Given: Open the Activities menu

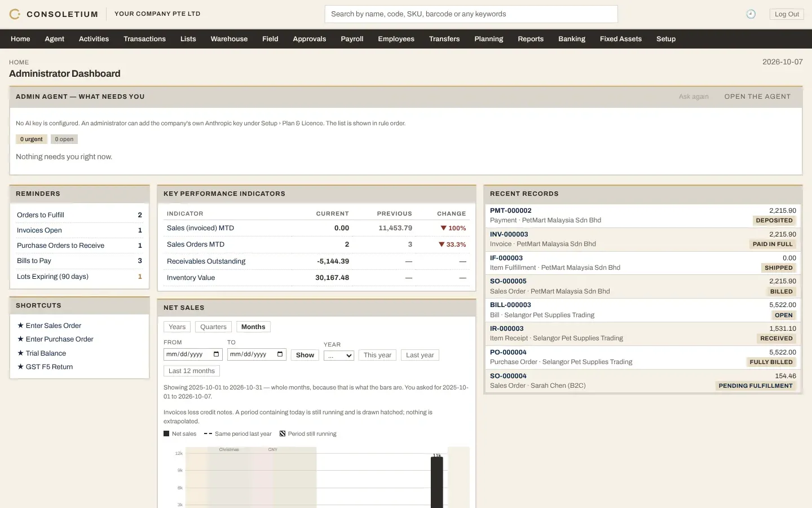Looking at the screenshot, I should click(94, 39).
